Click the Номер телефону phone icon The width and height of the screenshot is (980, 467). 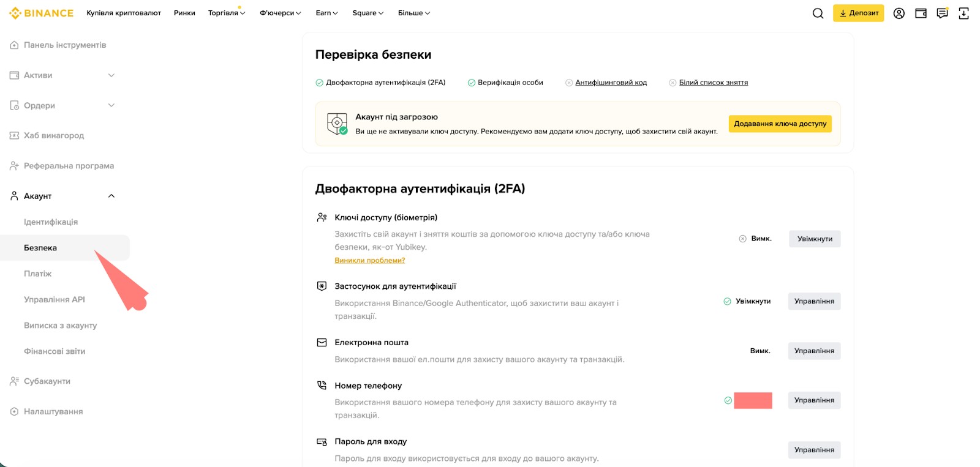322,386
